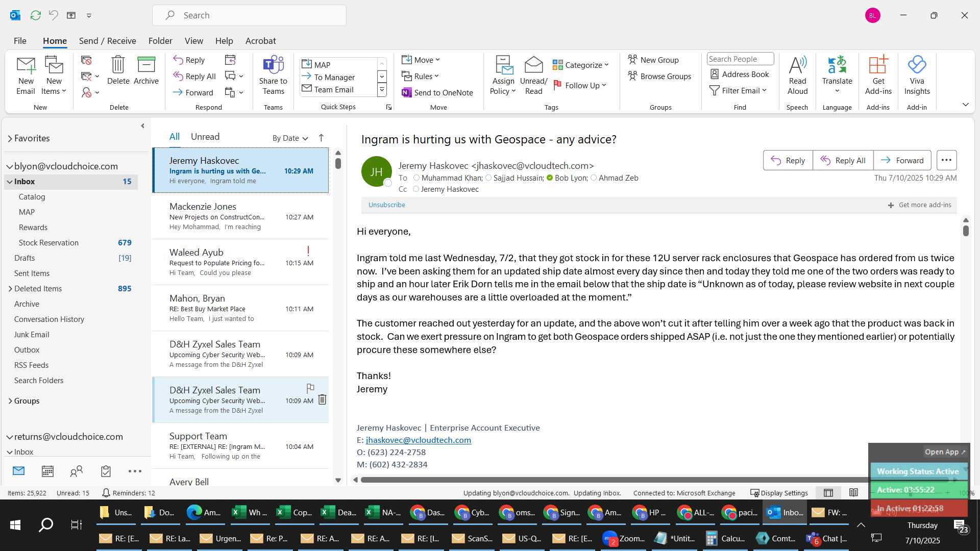Archive the selected message
The image size is (980, 551).
[146, 70]
